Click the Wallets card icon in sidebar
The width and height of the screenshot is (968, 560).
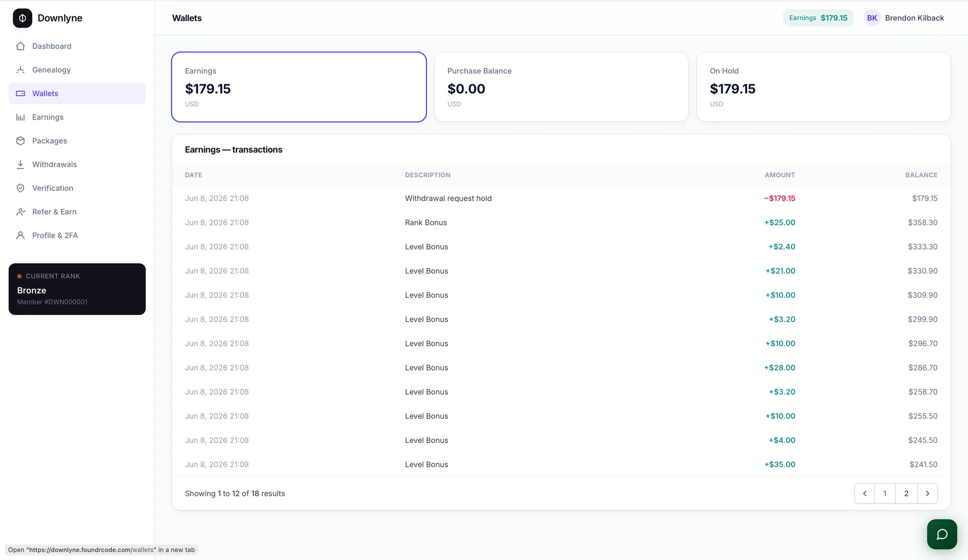click(21, 93)
